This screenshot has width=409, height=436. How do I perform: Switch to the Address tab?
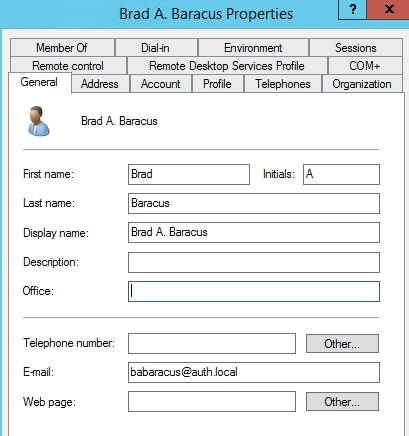click(x=100, y=84)
